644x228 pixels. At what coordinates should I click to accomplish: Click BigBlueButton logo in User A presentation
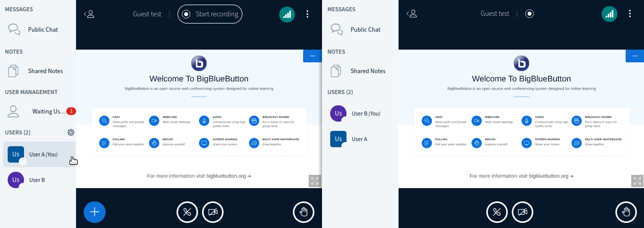point(199,64)
